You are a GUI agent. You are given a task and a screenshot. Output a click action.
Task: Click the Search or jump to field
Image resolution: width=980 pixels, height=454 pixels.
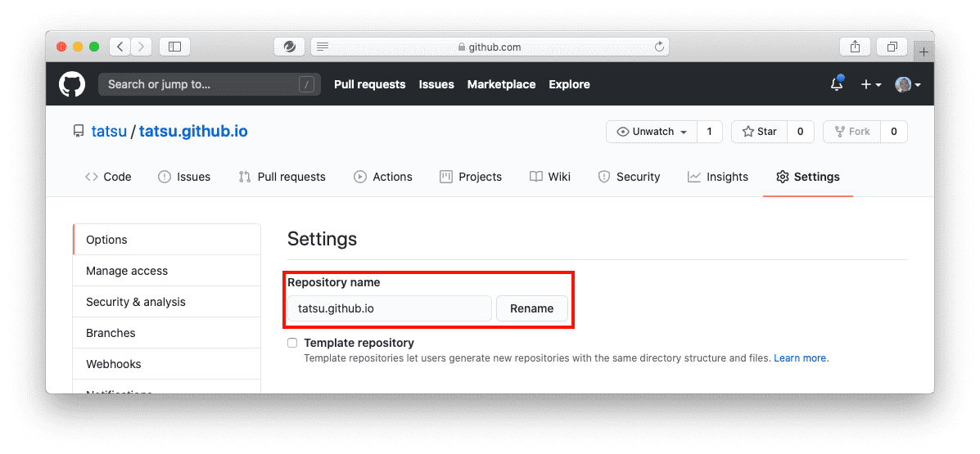[210, 84]
